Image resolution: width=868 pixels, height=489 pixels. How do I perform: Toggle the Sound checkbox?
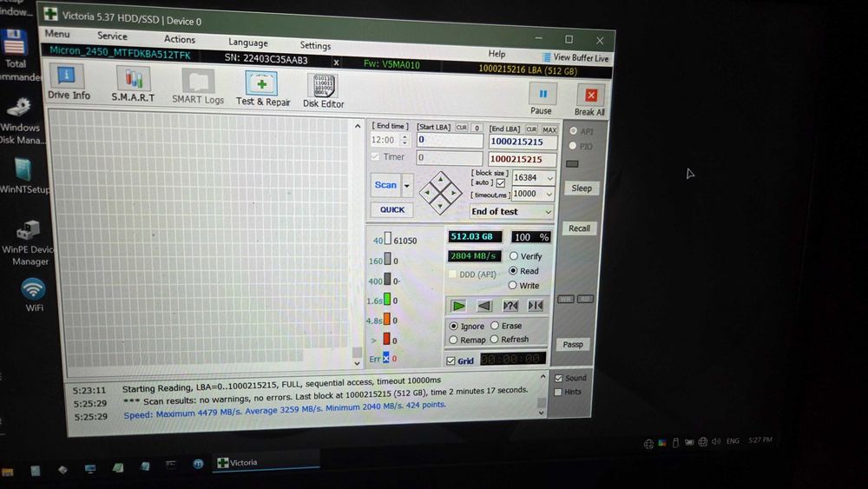(x=558, y=378)
